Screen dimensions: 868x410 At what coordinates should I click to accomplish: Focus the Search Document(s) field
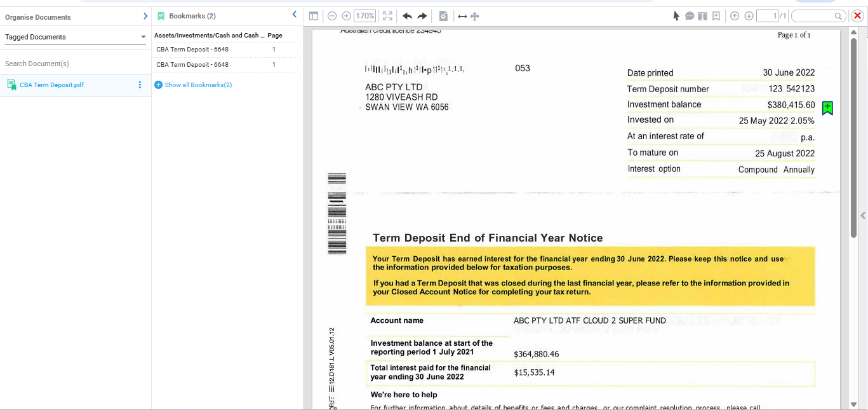click(76, 64)
